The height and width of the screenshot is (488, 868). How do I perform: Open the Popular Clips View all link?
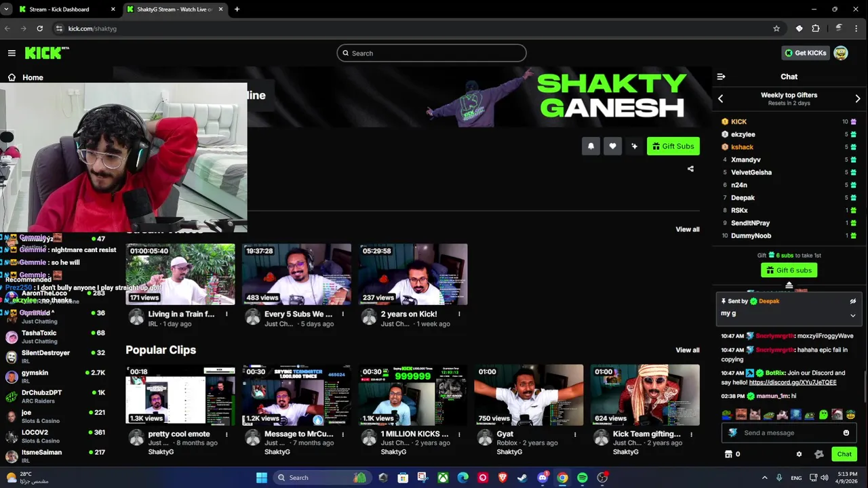(x=687, y=350)
